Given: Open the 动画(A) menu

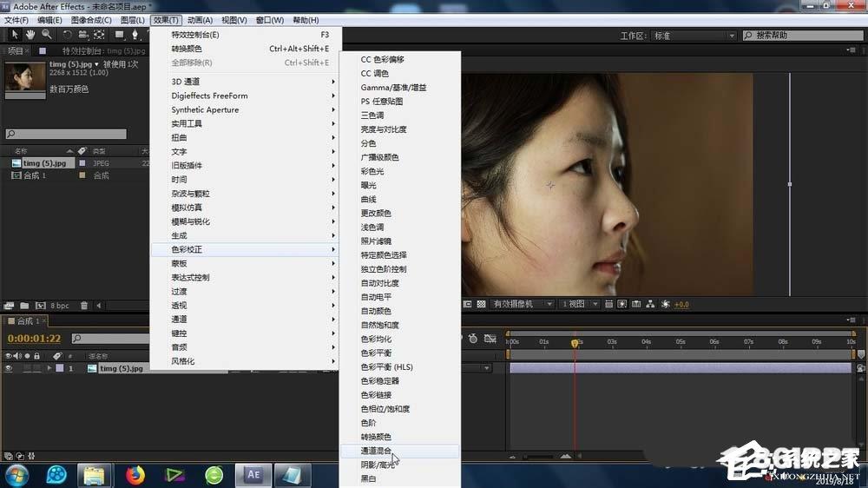Looking at the screenshot, I should point(200,20).
